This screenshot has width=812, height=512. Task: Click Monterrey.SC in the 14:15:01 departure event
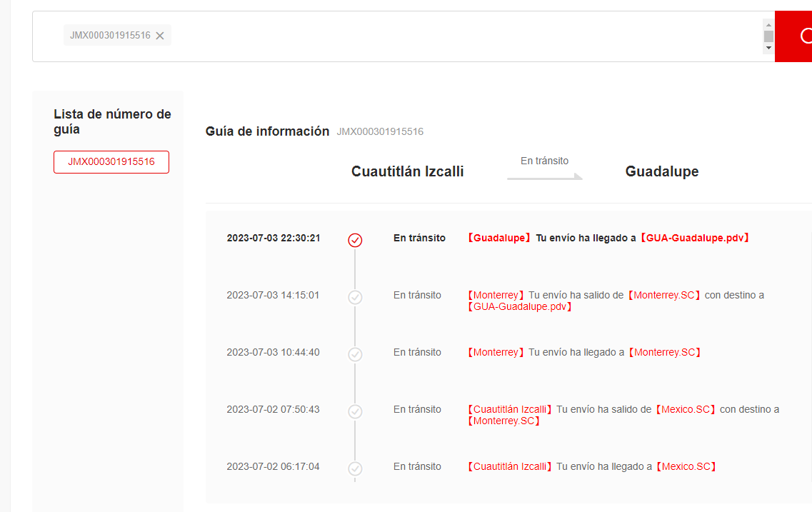[664, 295]
